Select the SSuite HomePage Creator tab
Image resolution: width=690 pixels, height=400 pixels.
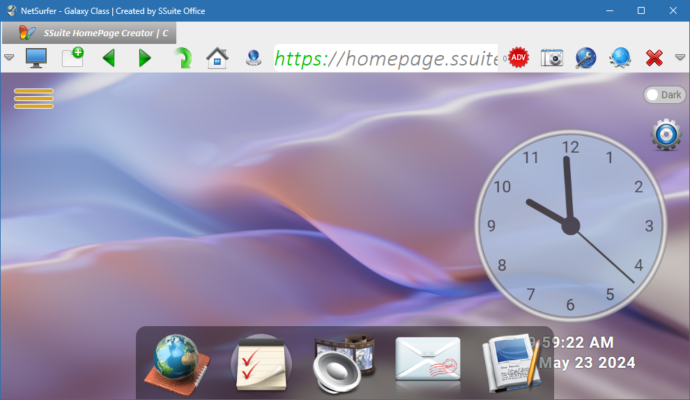89,33
